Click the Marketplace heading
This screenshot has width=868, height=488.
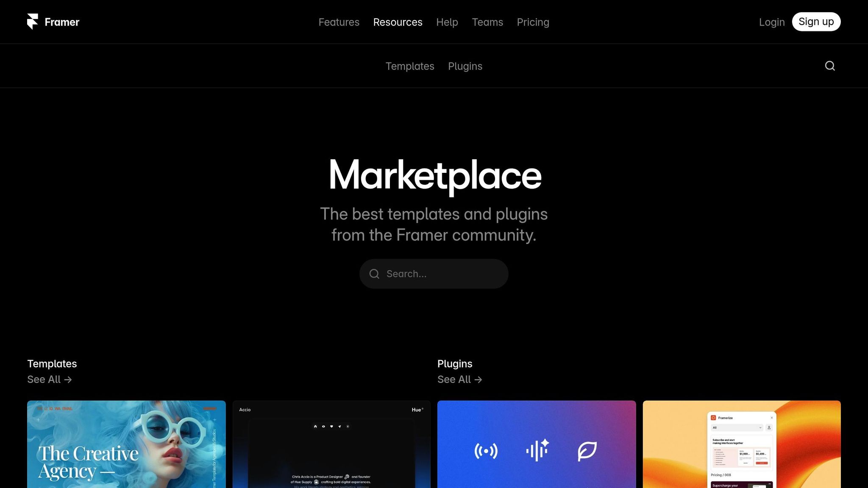click(435, 176)
